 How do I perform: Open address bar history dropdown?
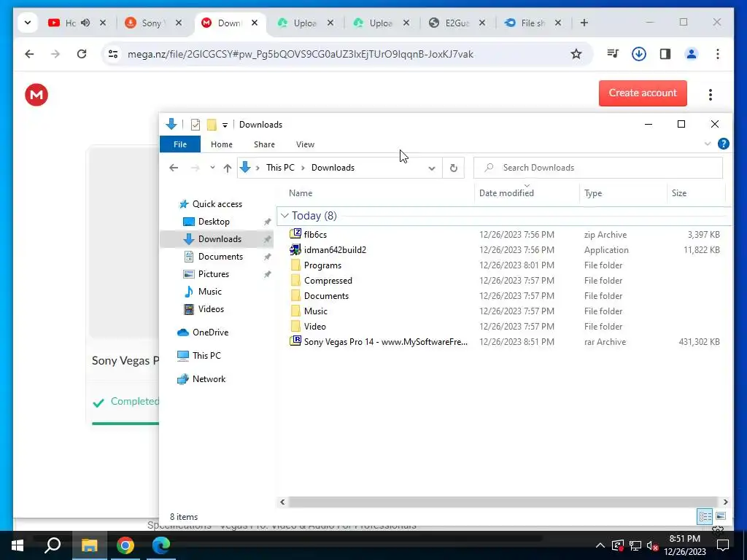pyautogui.click(x=432, y=168)
